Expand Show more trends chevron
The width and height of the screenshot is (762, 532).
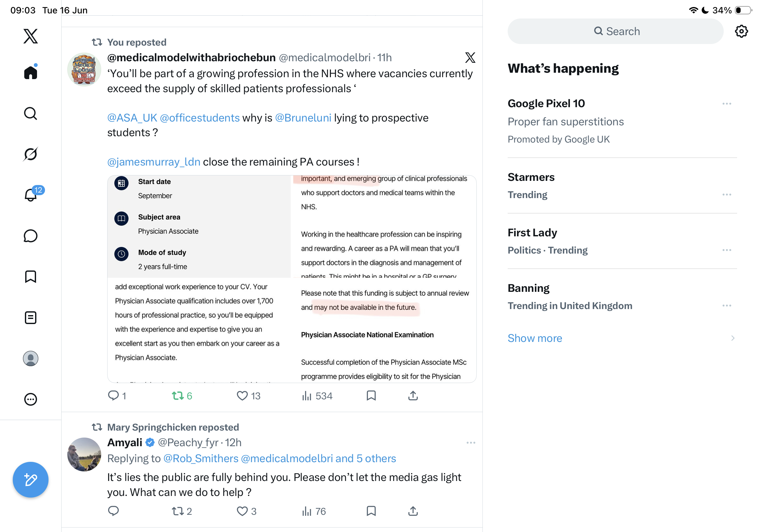click(733, 338)
